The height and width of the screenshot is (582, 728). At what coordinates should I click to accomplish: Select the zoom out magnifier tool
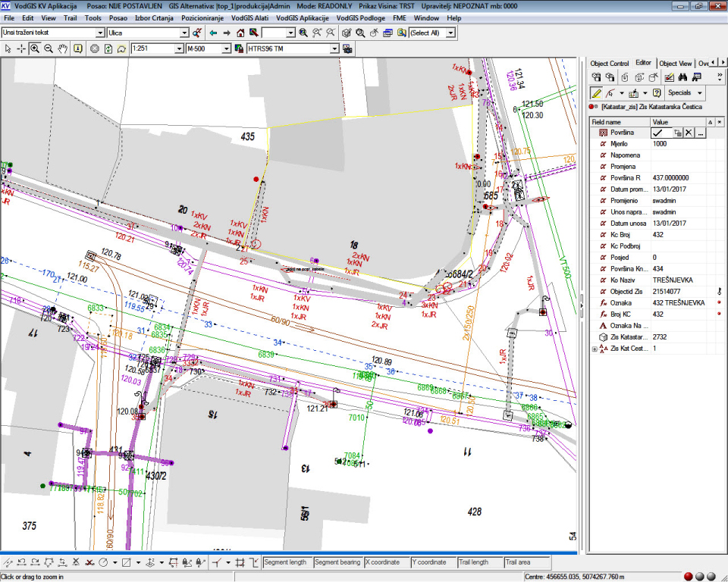[x=49, y=48]
